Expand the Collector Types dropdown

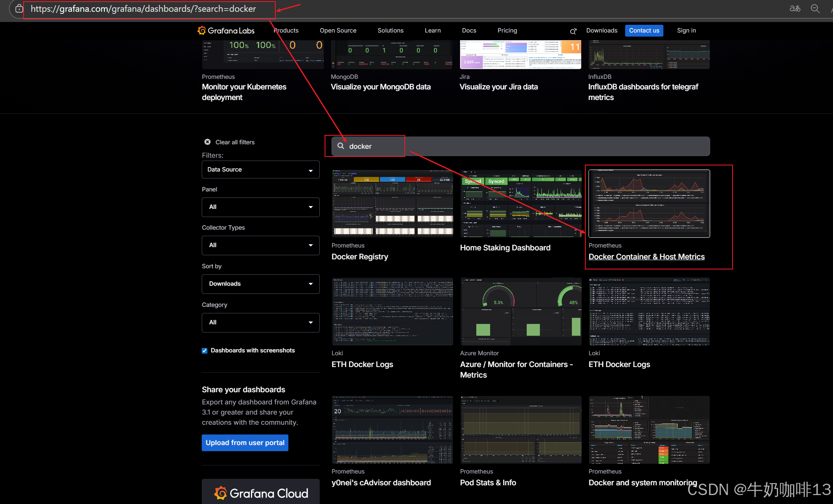point(260,245)
